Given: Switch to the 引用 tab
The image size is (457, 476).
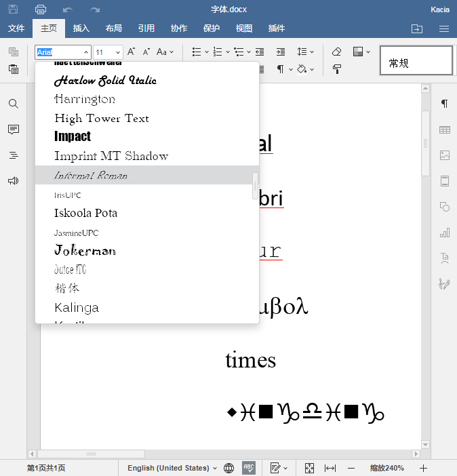Looking at the screenshot, I should pos(146,28).
